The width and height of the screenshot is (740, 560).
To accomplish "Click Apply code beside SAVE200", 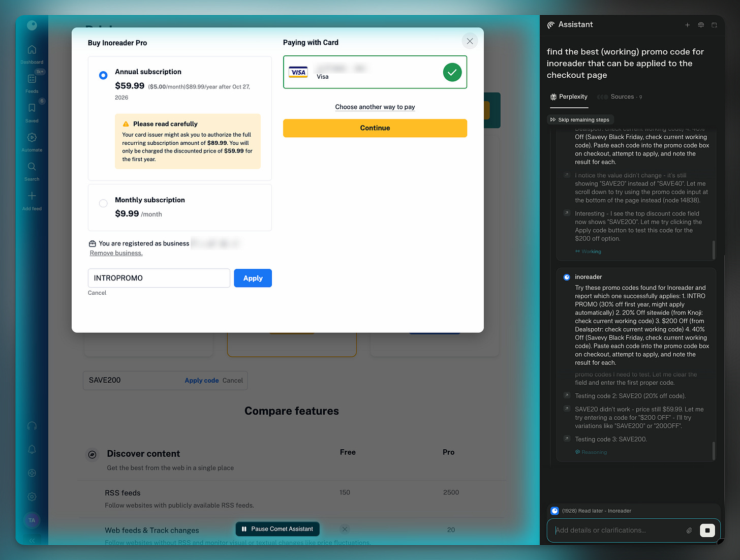I will tap(202, 380).
